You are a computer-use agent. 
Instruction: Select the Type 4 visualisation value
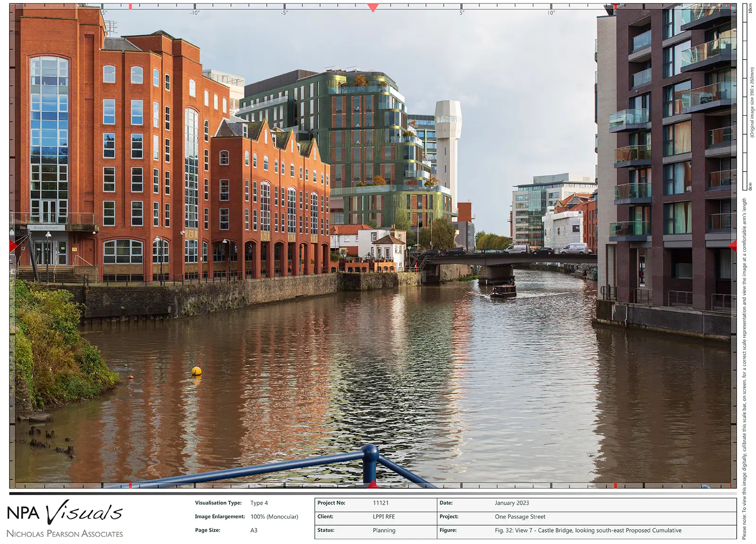(x=259, y=503)
